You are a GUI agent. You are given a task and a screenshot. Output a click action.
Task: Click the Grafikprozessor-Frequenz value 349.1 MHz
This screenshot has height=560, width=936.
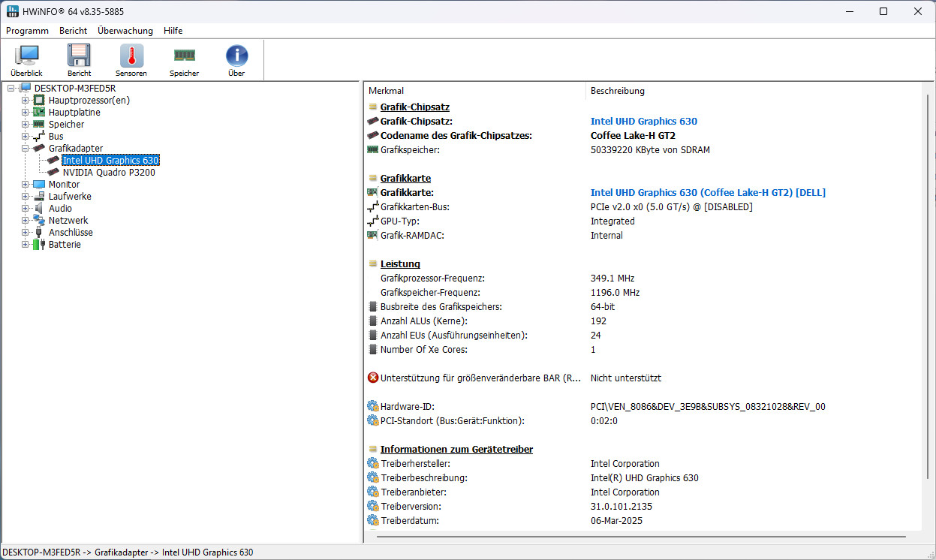click(613, 278)
